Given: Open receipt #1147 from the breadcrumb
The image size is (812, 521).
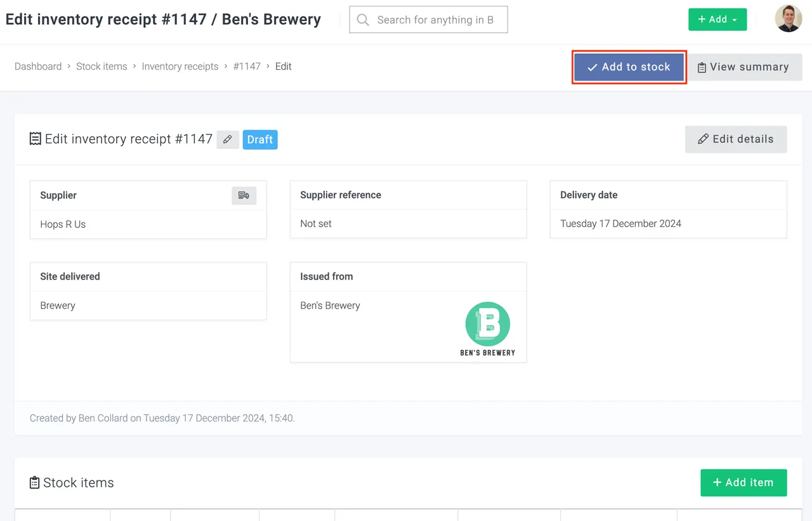Looking at the screenshot, I should coord(247,66).
